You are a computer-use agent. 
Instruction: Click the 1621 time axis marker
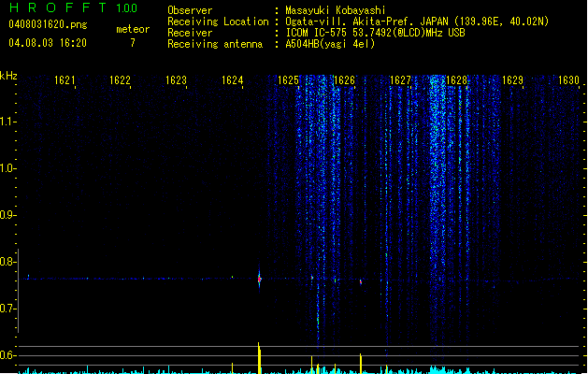click(x=65, y=80)
